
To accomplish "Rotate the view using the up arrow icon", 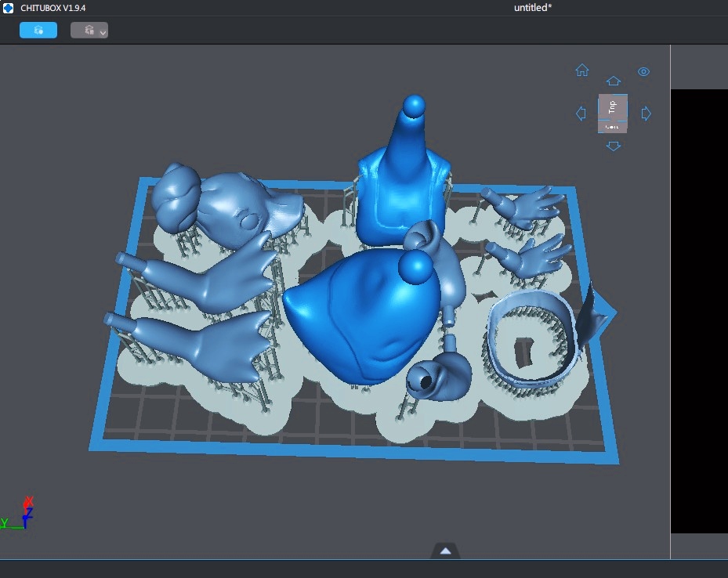I will pos(614,81).
